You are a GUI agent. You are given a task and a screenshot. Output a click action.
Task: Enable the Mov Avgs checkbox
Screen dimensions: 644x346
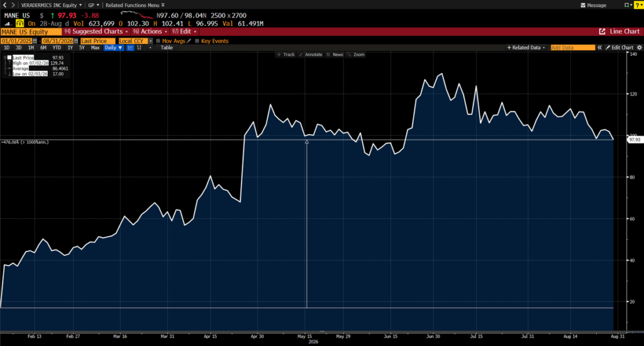coord(158,41)
